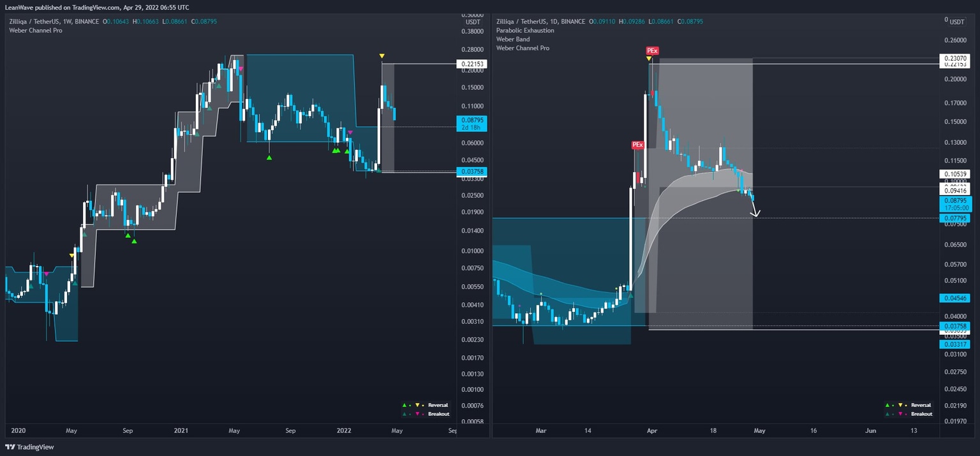The height and width of the screenshot is (456, 980).
Task: Click the 0.26000 tick on daily price axis
Action: 955,40
